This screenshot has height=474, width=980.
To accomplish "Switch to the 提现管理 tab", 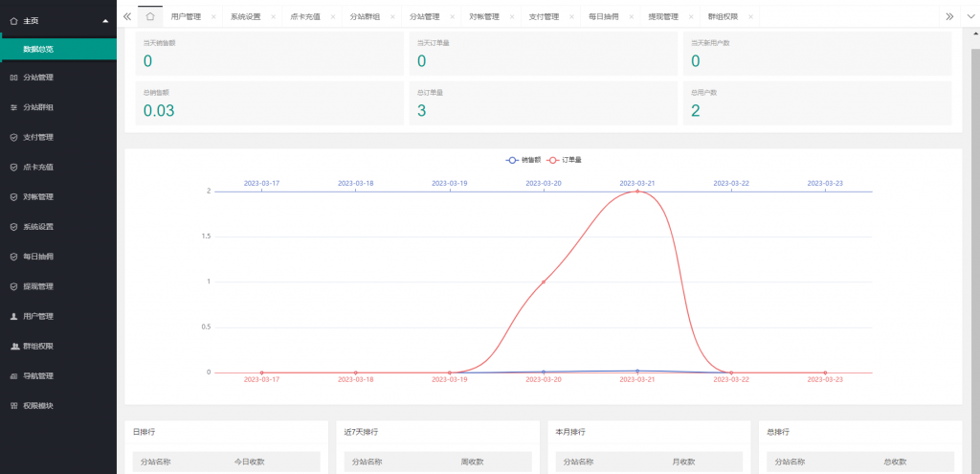I will coord(663,17).
